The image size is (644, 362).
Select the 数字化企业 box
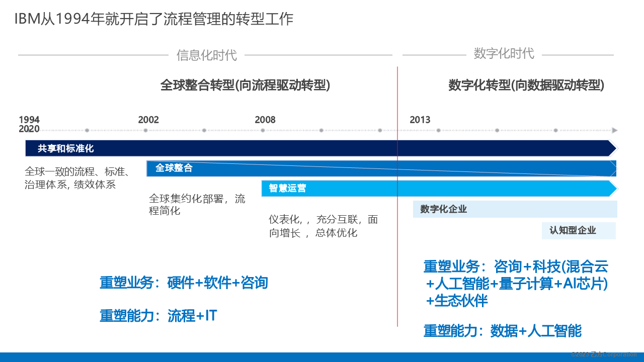pos(515,209)
